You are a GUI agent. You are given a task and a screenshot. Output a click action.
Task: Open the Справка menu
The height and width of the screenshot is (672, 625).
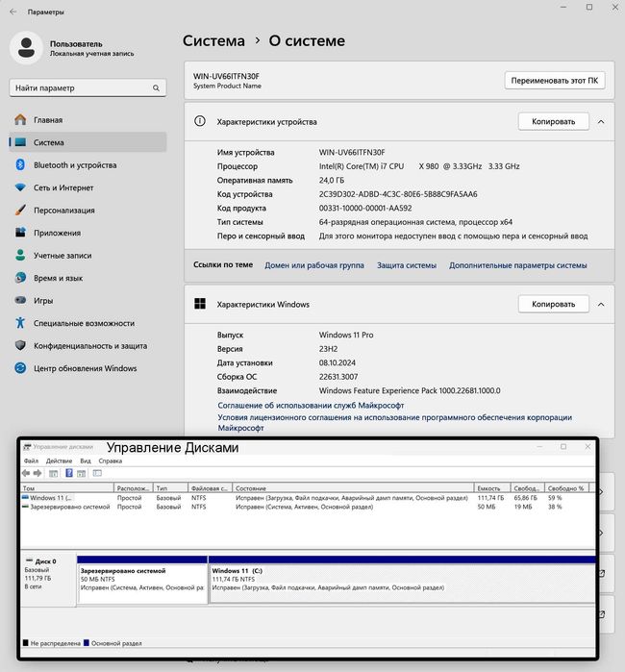click(111, 461)
